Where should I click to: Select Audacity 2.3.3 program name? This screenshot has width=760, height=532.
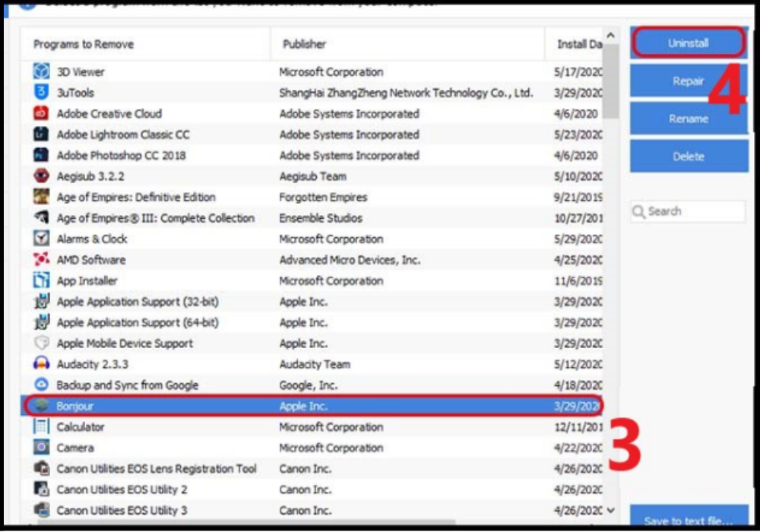(92, 364)
